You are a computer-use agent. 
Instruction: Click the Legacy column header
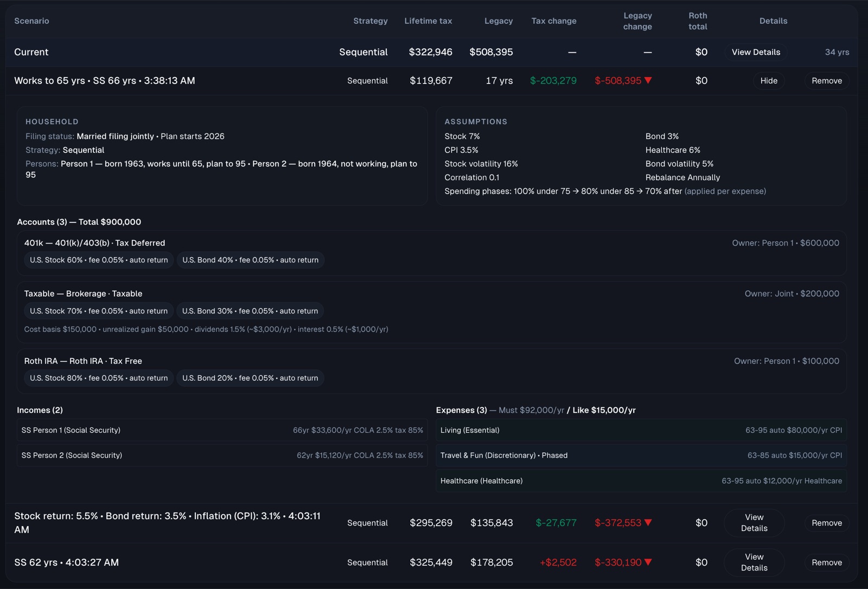(x=499, y=21)
